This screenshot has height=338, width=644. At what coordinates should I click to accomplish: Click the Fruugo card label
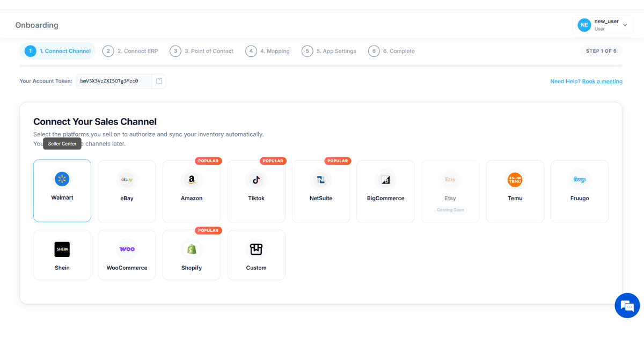(x=580, y=198)
